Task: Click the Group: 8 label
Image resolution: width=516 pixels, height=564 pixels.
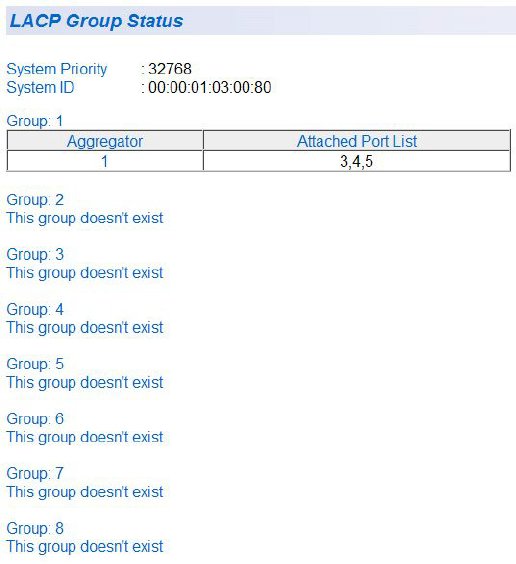Action: (x=35, y=528)
